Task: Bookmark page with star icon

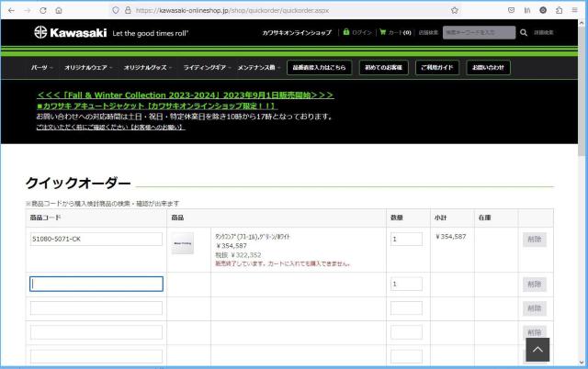Action: click(455, 10)
